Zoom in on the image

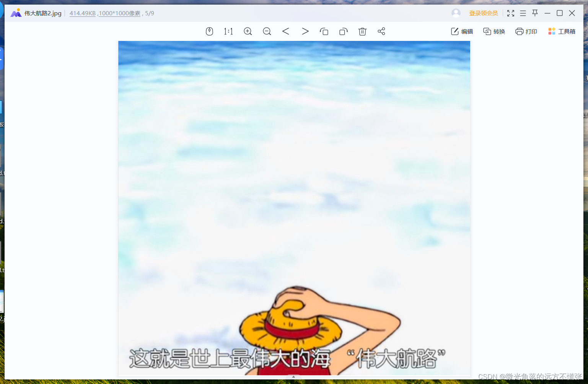[x=248, y=31]
